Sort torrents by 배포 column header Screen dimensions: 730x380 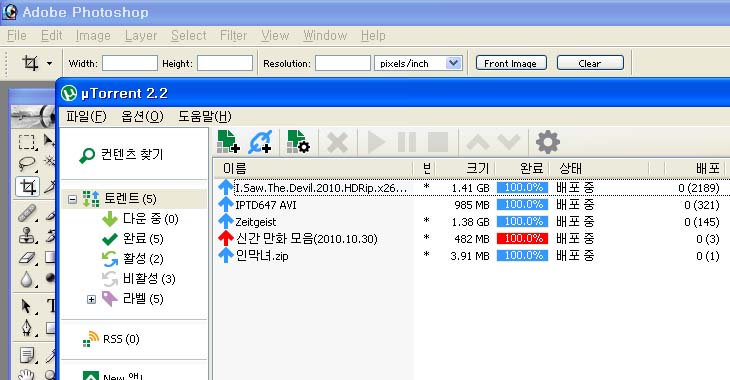[694, 169]
